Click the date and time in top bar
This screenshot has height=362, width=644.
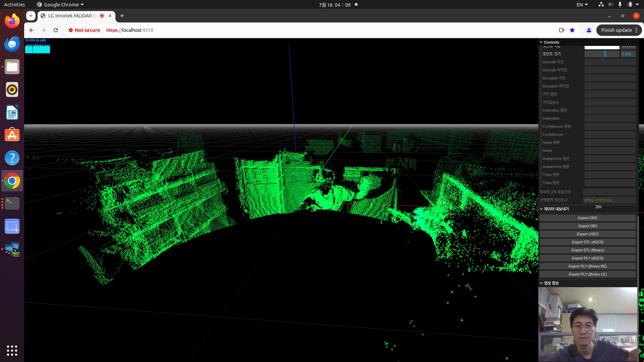335,5
